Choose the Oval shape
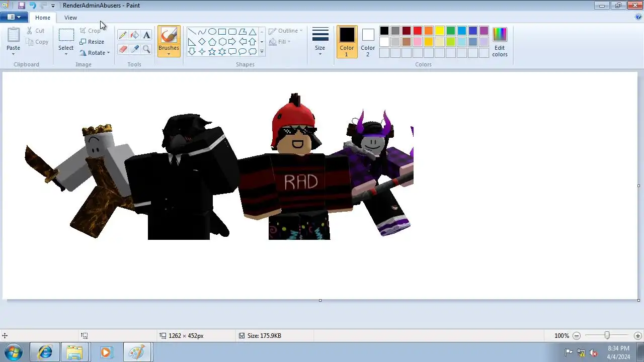Viewport: 644px width, 362px height. point(212,32)
